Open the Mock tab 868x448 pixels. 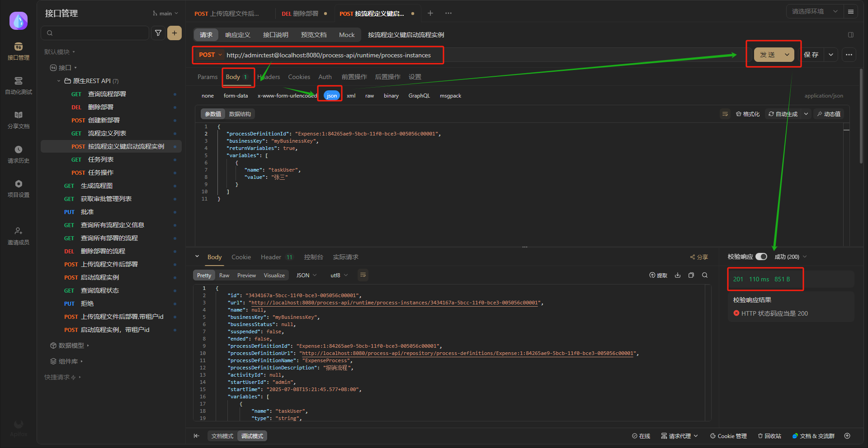347,35
